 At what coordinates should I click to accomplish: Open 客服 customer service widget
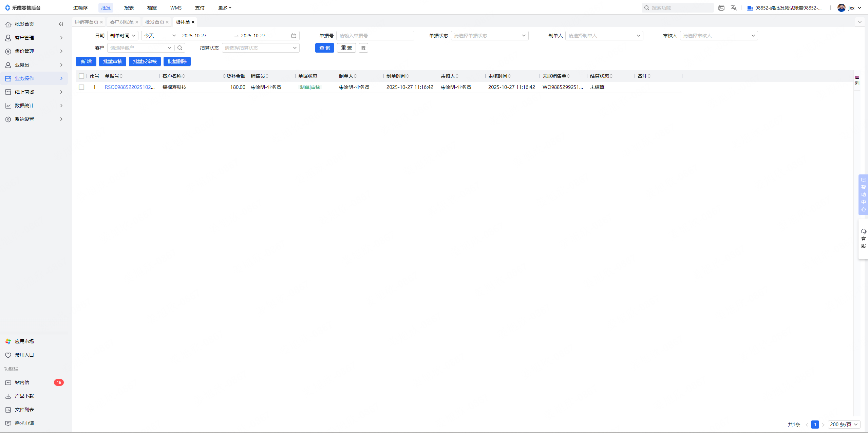pos(863,239)
